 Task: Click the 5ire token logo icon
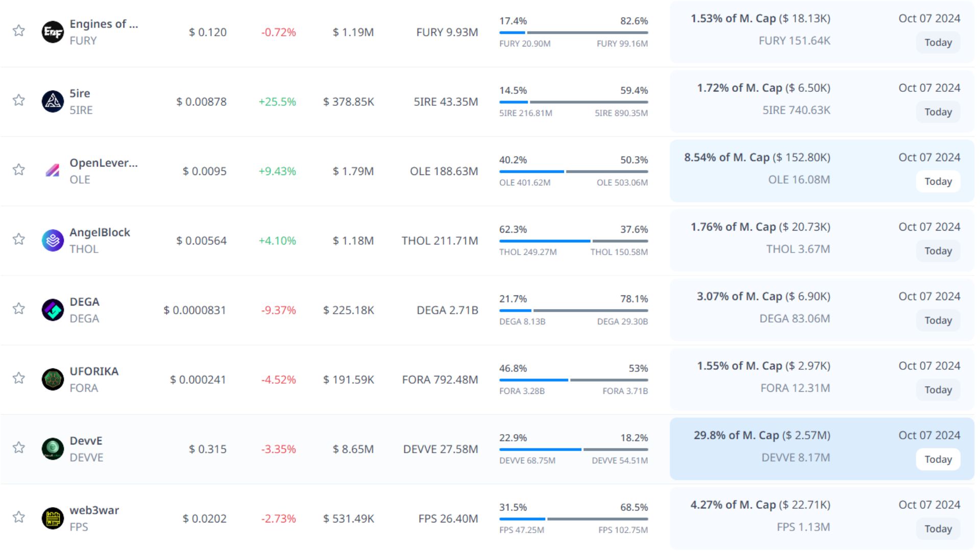coord(53,102)
